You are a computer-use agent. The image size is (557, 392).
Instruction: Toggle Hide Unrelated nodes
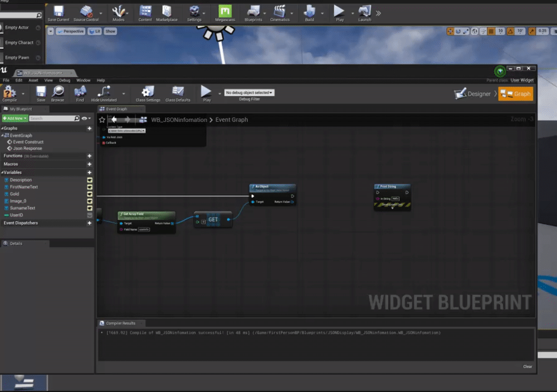(104, 94)
